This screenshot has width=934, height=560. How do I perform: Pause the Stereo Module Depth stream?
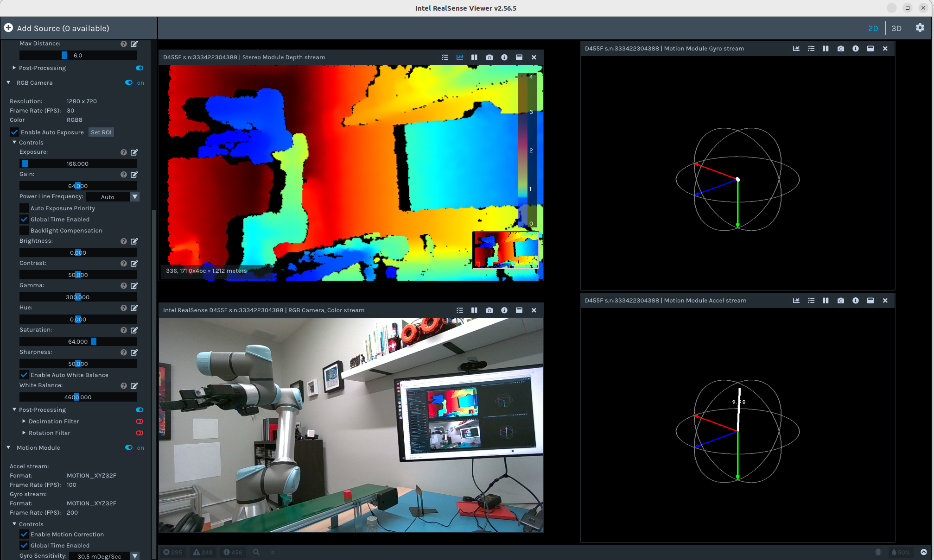tap(474, 57)
